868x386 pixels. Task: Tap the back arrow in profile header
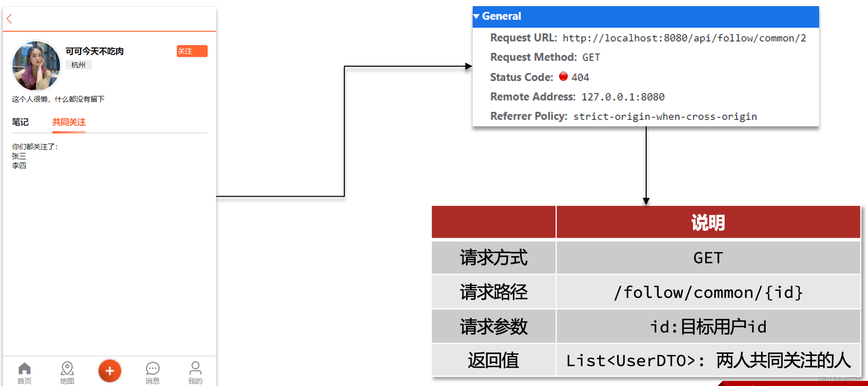pyautogui.click(x=9, y=19)
